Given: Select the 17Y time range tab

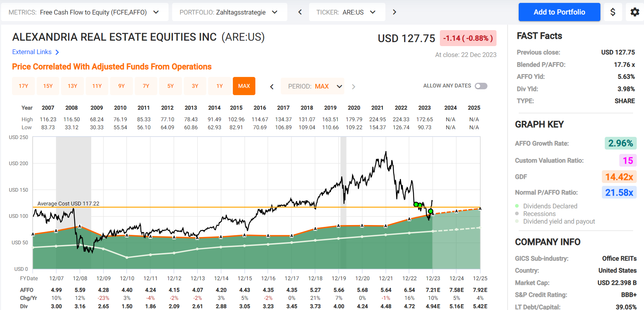Looking at the screenshot, I should click(24, 86).
